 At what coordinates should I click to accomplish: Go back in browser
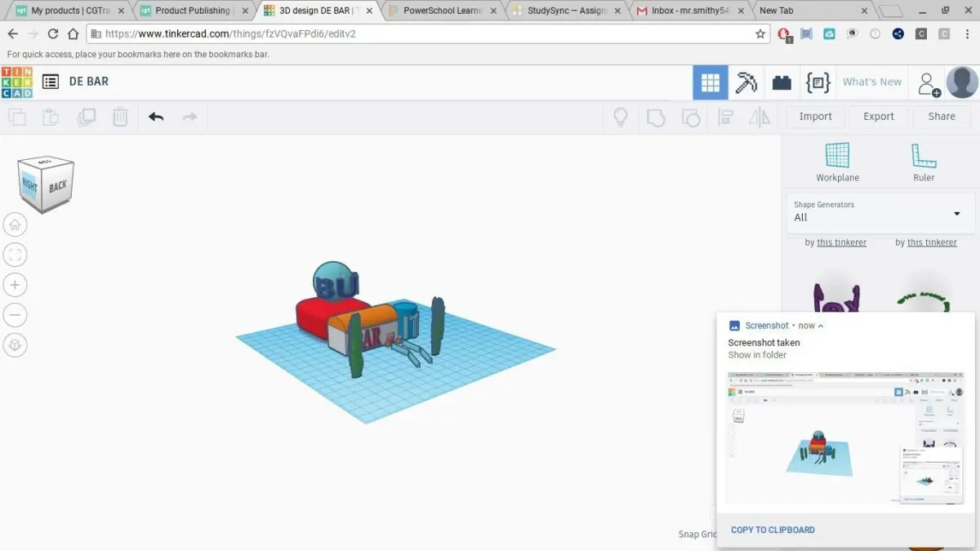[12, 33]
